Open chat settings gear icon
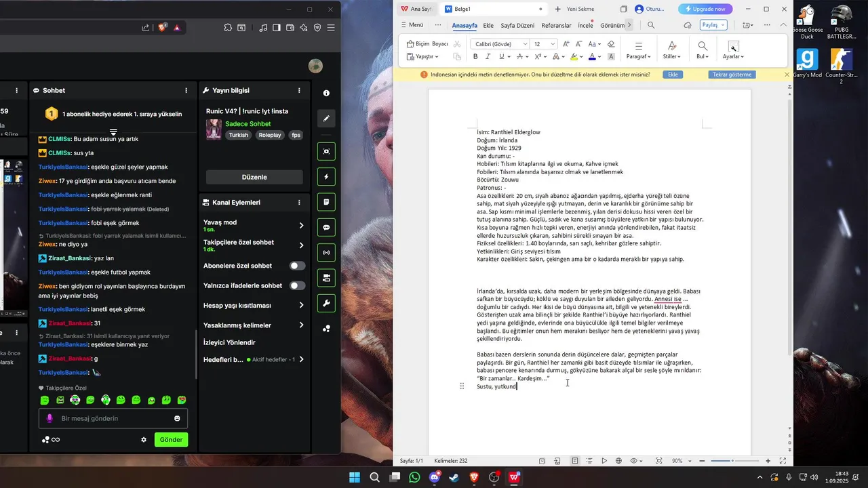Image resolution: width=868 pixels, height=488 pixels. pyautogui.click(x=144, y=439)
